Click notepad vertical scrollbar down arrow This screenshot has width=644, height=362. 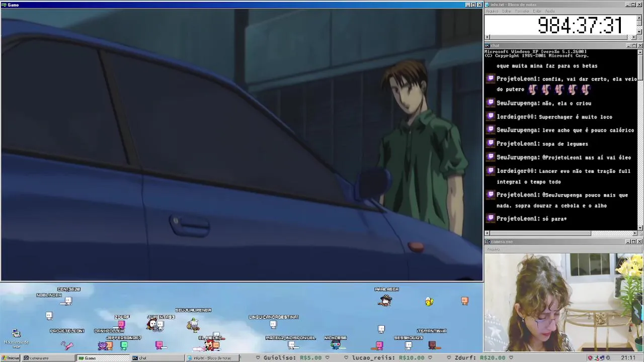point(639,32)
